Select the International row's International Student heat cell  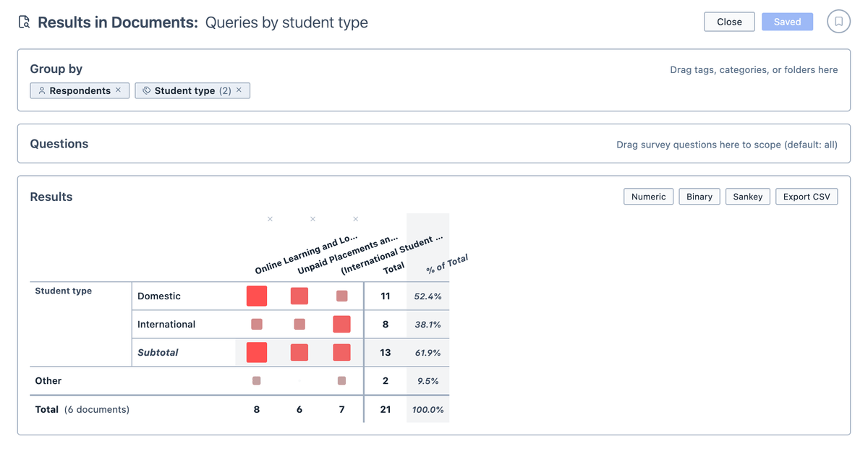pyautogui.click(x=342, y=324)
